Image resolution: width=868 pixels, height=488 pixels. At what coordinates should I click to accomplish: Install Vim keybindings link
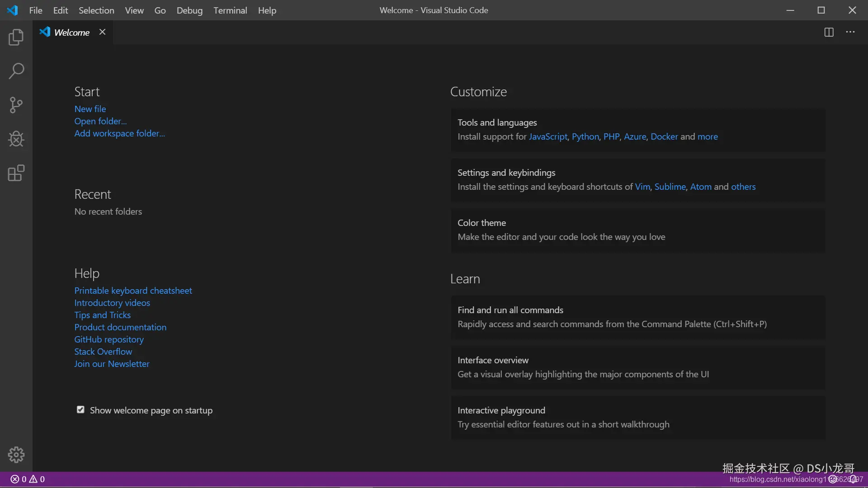click(642, 187)
